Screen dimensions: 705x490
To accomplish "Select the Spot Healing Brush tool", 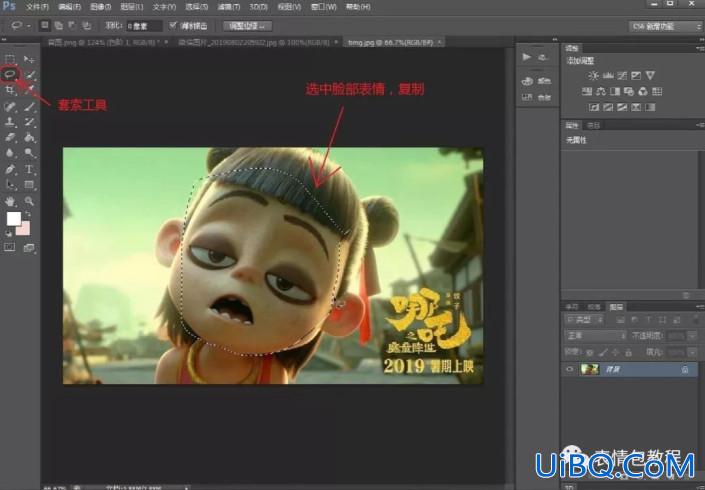I will pos(10,107).
